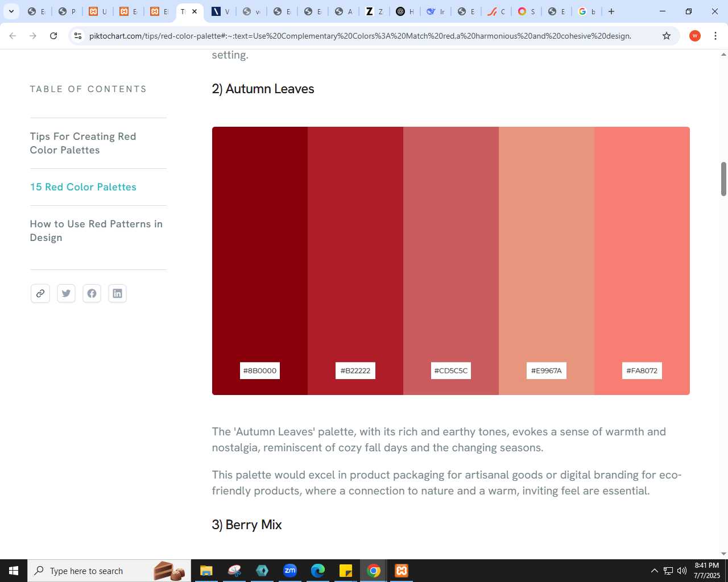Share the article on LinkedIn

117,293
